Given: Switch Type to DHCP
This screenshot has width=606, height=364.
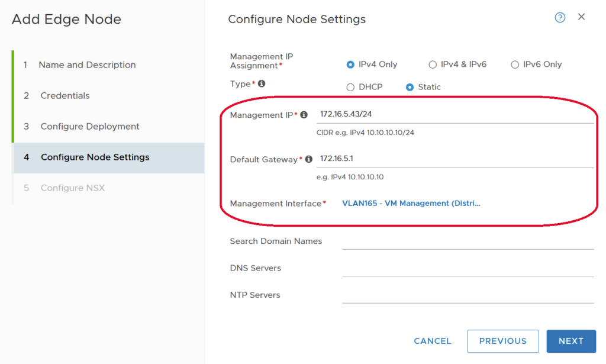Looking at the screenshot, I should [350, 87].
